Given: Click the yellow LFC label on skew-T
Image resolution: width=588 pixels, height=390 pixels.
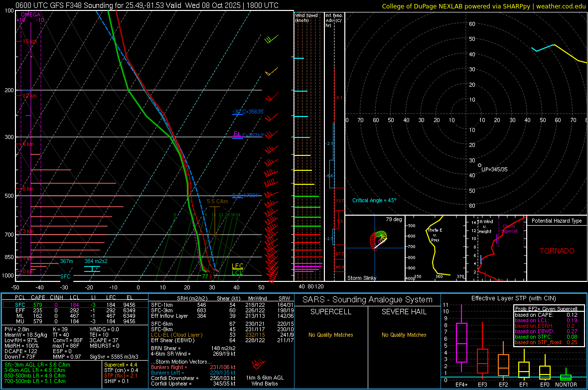Looking at the screenshot, I should click(237, 266).
